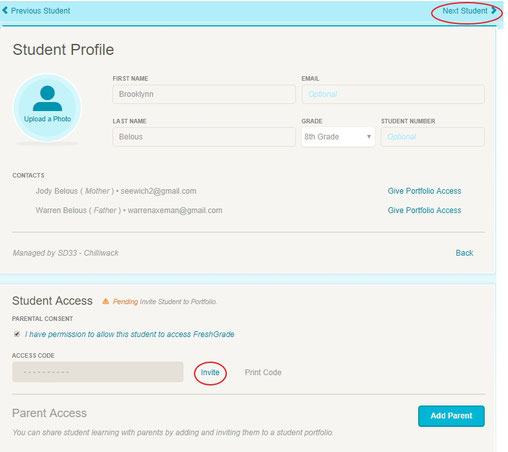Click the left chevron beside Previous Student
508x452 pixels.
pyautogui.click(x=5, y=11)
